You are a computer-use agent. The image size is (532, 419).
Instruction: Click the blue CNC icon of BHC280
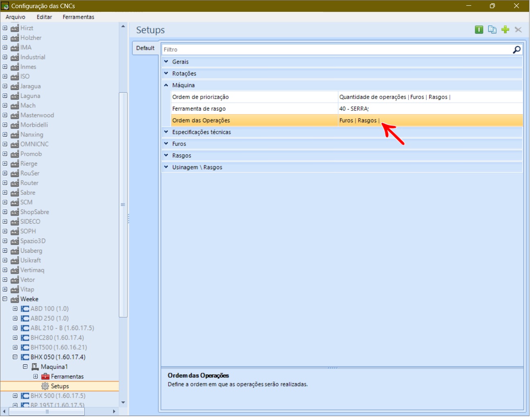[25, 338]
